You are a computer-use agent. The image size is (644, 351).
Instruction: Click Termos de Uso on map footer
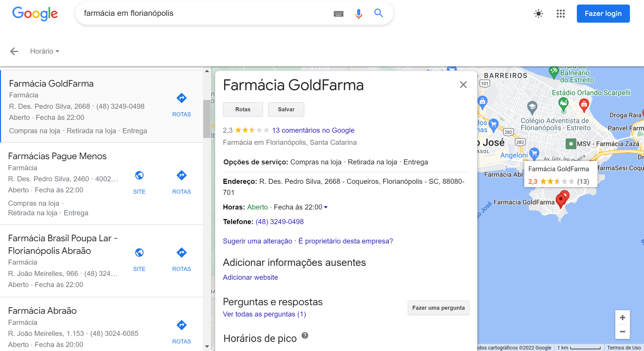pos(624,348)
